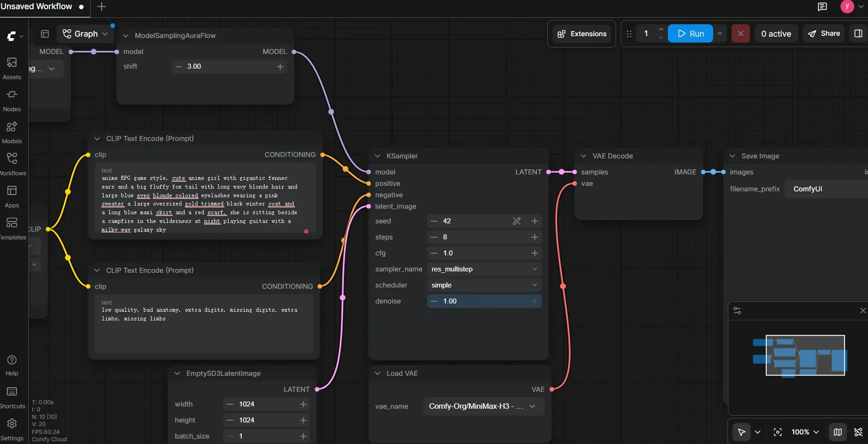Collapse the Load VAE node
This screenshot has width=868, height=444.
coord(377,374)
